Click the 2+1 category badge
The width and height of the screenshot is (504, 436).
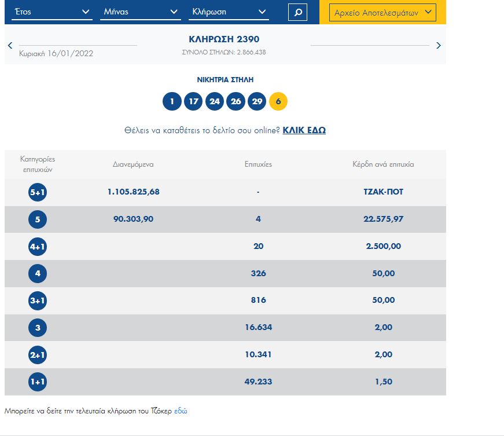[38, 355]
